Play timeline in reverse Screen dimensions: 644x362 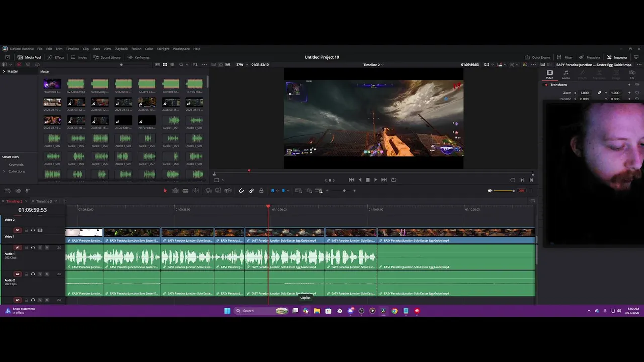(360, 180)
